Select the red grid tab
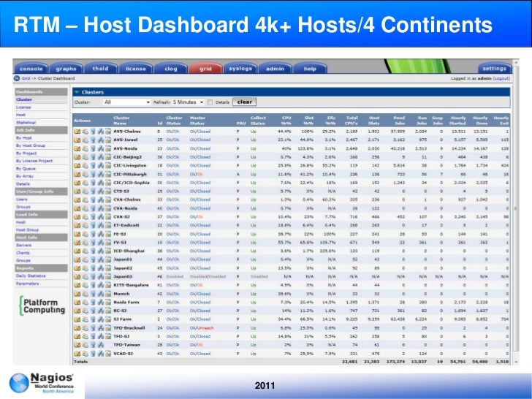532x399 pixels. [x=205, y=69]
